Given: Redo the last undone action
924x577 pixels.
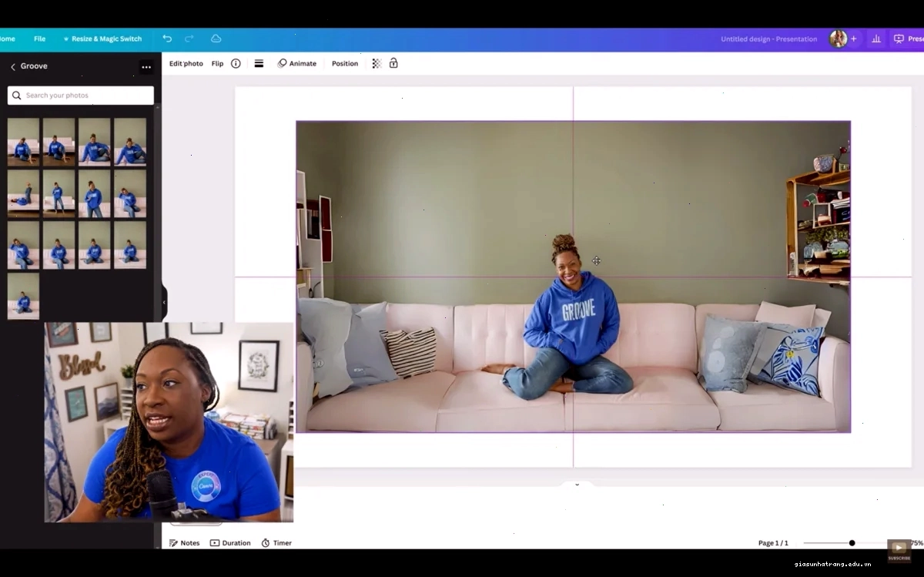Looking at the screenshot, I should pos(189,39).
